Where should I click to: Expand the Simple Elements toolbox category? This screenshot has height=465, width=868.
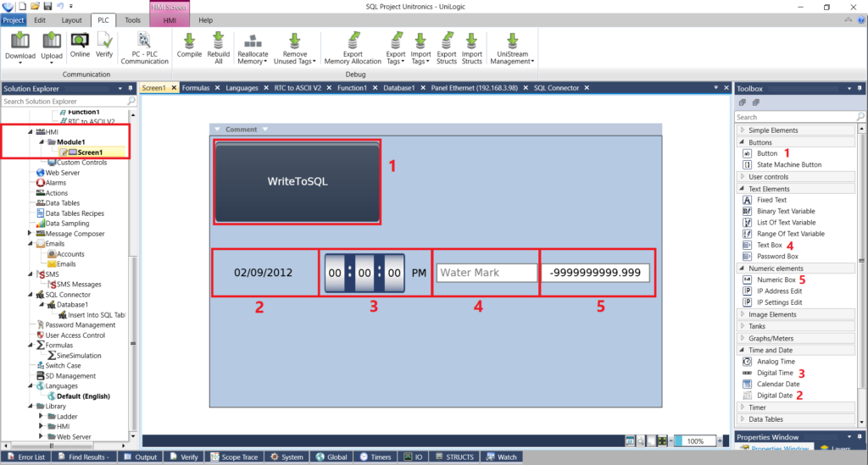point(743,130)
